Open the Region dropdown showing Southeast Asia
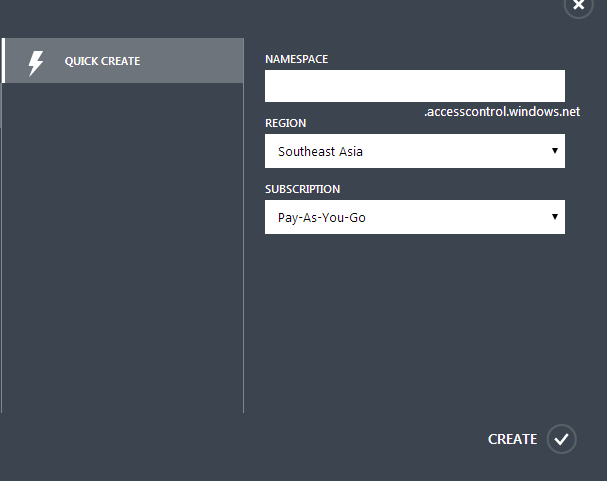The image size is (607, 481). click(415, 151)
